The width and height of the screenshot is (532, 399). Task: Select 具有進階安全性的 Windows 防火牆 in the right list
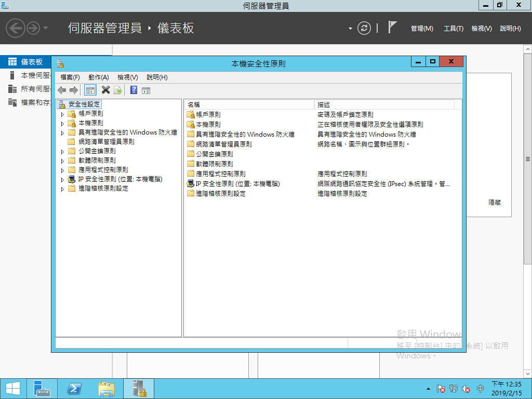click(245, 135)
